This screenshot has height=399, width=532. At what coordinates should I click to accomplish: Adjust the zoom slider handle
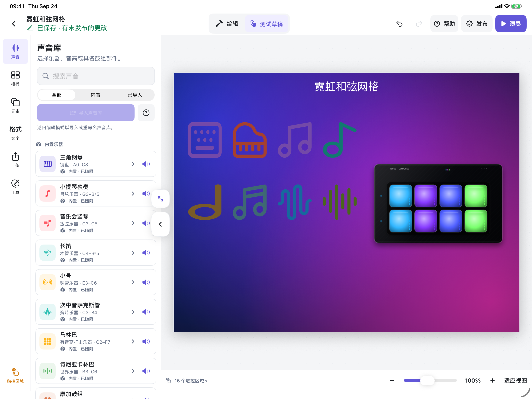coord(427,380)
